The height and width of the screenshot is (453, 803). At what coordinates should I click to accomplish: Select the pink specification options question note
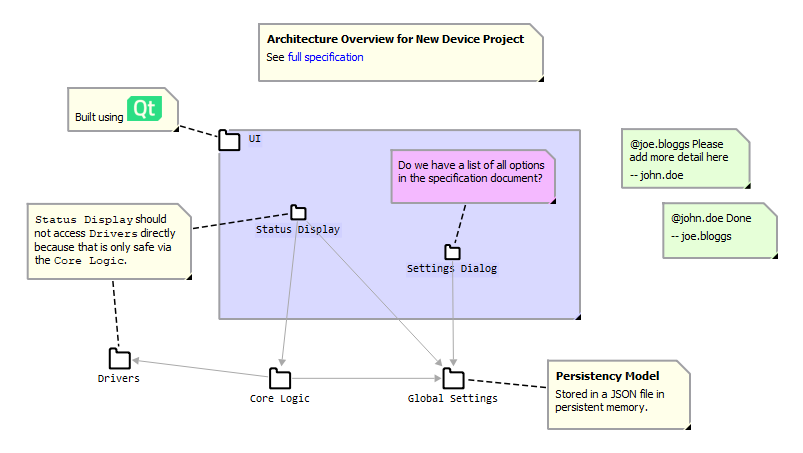473,177
